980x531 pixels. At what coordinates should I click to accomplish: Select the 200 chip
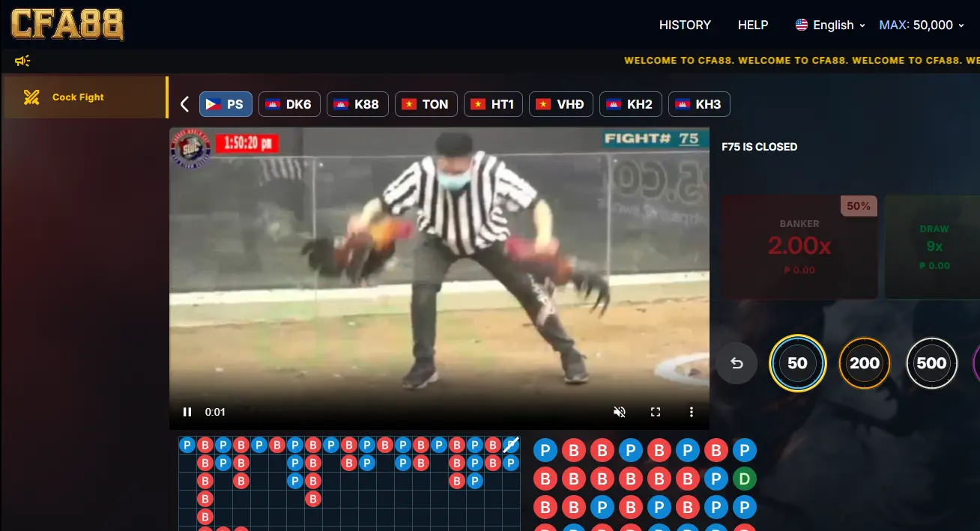click(x=865, y=363)
